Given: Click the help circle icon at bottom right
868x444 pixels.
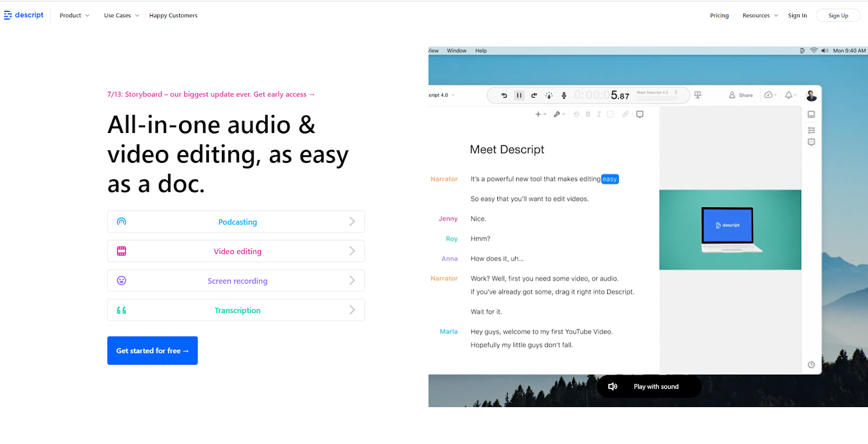Looking at the screenshot, I should [812, 365].
